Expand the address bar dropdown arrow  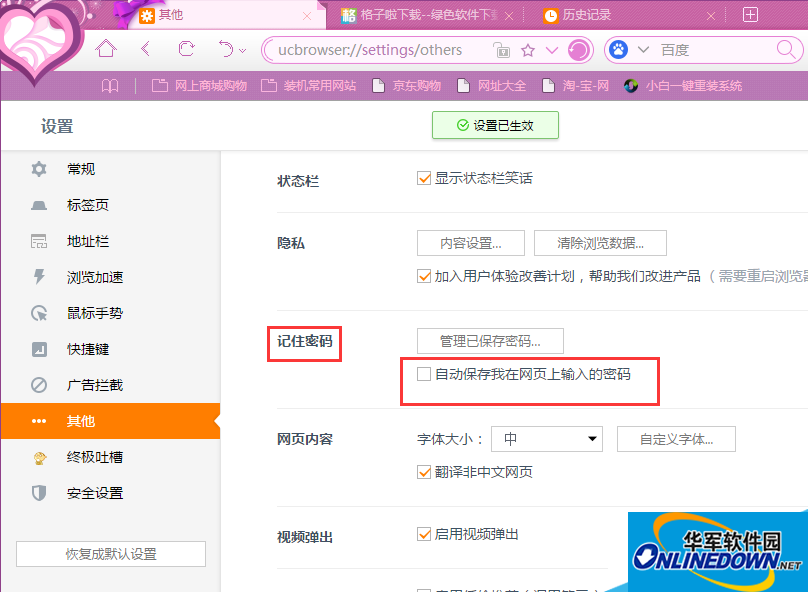551,50
